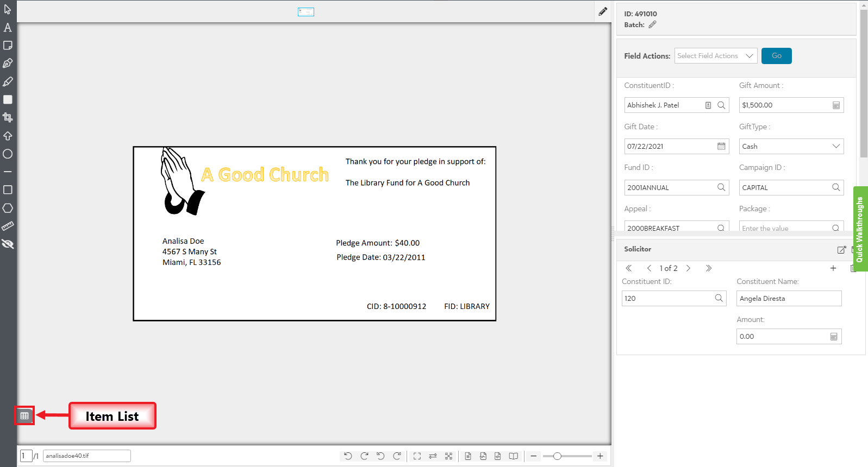Image resolution: width=868 pixels, height=467 pixels.
Task: Add a new Solicitor with plus button
Action: click(833, 268)
